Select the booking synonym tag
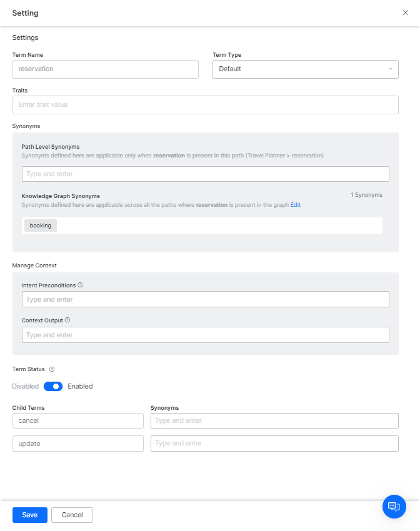The width and height of the screenshot is (420, 531). click(41, 226)
